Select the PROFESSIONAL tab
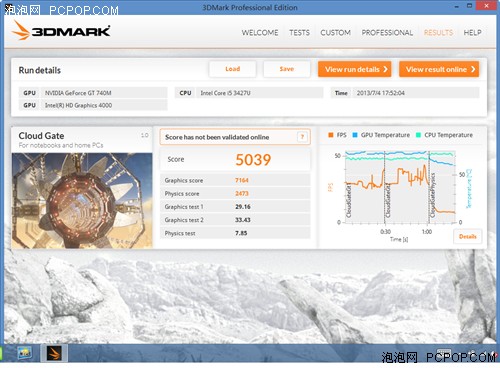The height and width of the screenshot is (368, 500). [387, 33]
